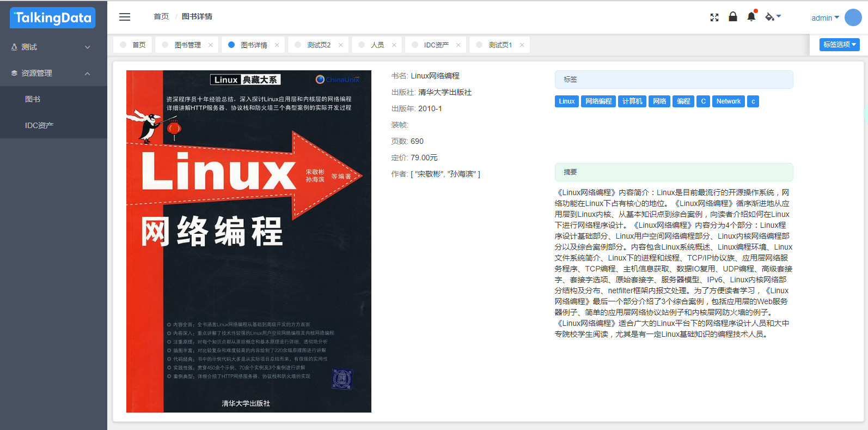868x430 pixels.
Task: Open the theme color paint bucket dropdown
Action: [773, 17]
